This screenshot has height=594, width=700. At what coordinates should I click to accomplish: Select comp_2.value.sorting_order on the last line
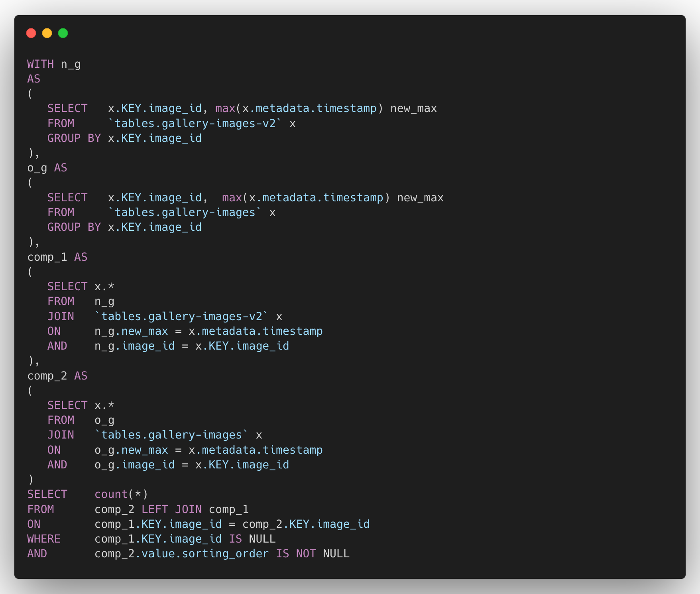181,553
